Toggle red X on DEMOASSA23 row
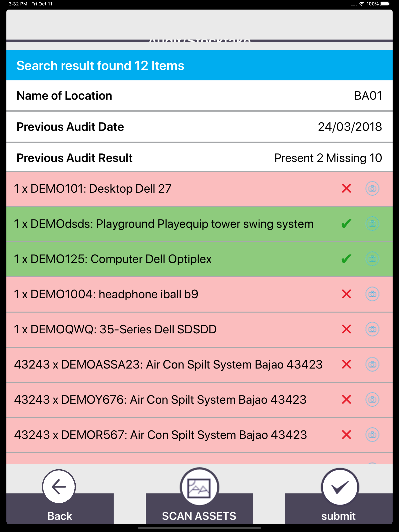The image size is (399, 532). click(x=346, y=364)
